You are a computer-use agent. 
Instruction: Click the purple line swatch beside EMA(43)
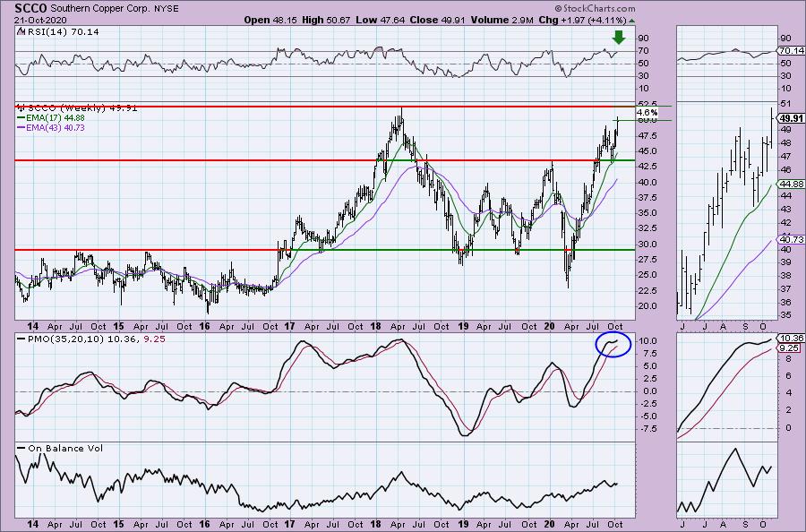pos(21,127)
